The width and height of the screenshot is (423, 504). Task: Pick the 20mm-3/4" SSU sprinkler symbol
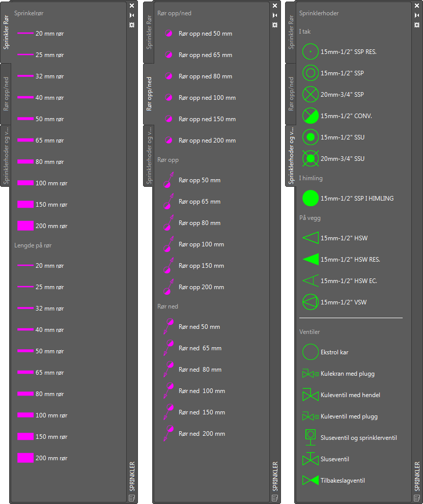311,159
